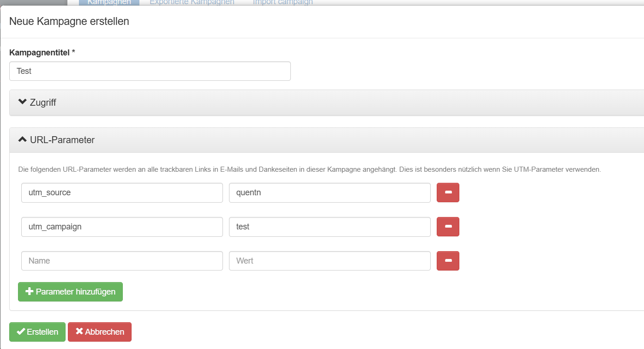Image resolution: width=644 pixels, height=349 pixels.
Task: Click the utm_campaign name field
Action: tap(122, 227)
